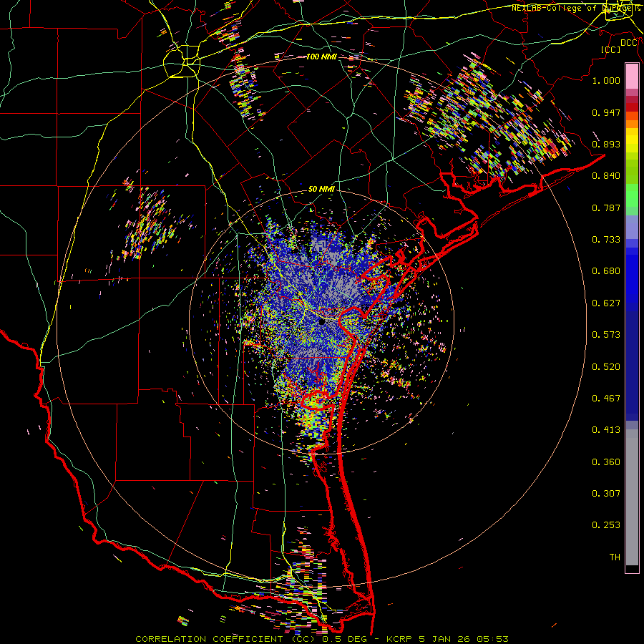Click the Correlation Coefficient KCRP footer title
This screenshot has width=644, height=644.
point(321,639)
